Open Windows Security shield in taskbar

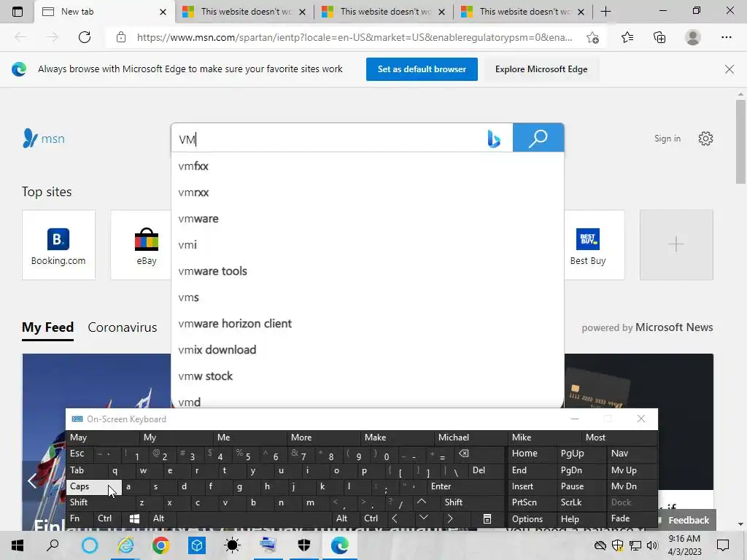pyautogui.click(x=304, y=545)
